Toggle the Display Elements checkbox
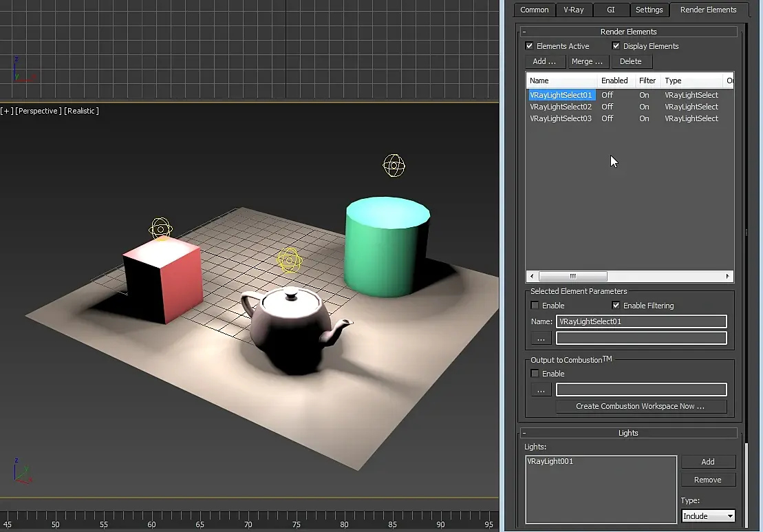 pos(616,46)
